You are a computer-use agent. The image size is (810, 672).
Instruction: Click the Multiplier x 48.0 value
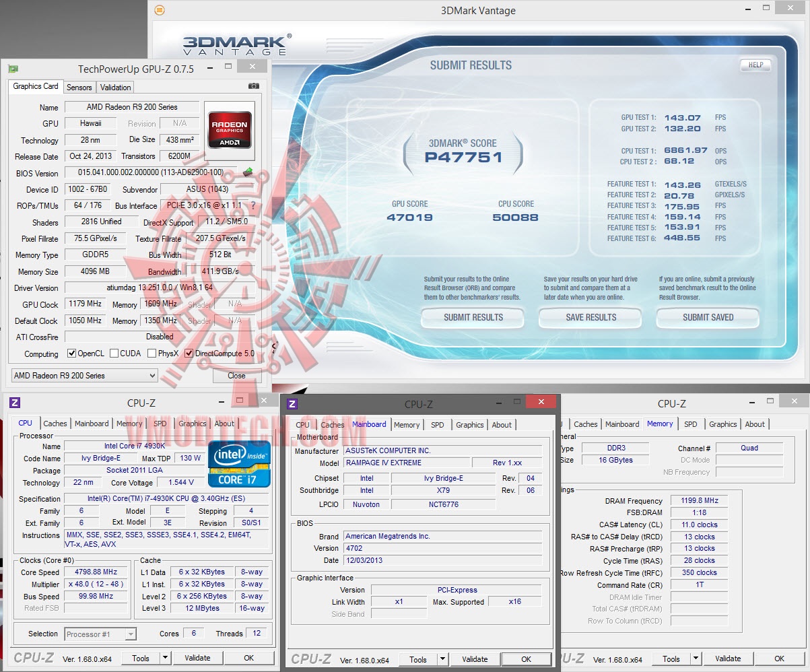[x=96, y=584]
